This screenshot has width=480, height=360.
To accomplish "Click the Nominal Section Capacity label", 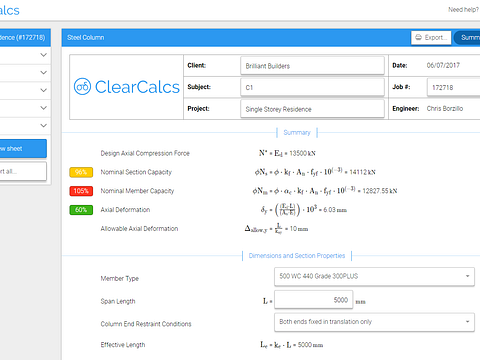I will (x=136, y=172).
